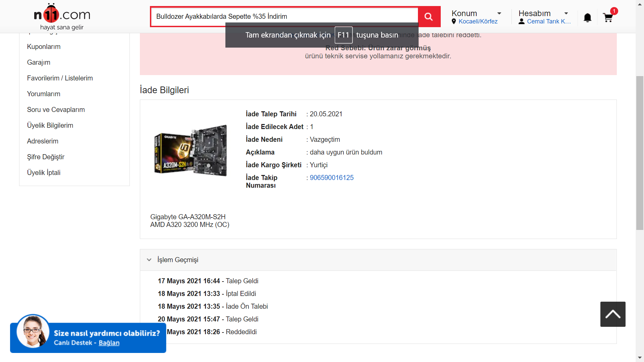Image resolution: width=644 pixels, height=362 pixels.
Task: Expand the Konum dropdown arrow
Action: tap(499, 13)
